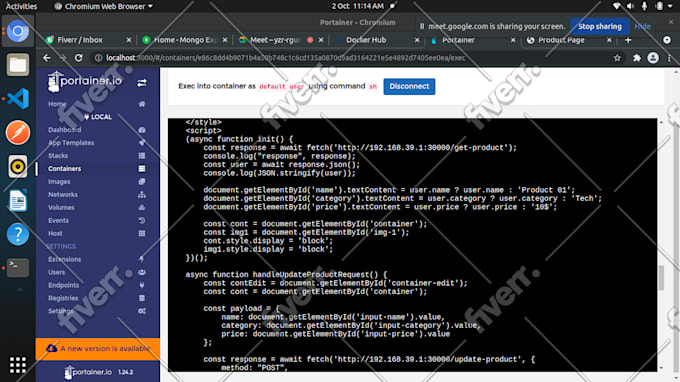Hide the screen sharing notification
The height and width of the screenshot is (382, 680).
pos(642,26)
